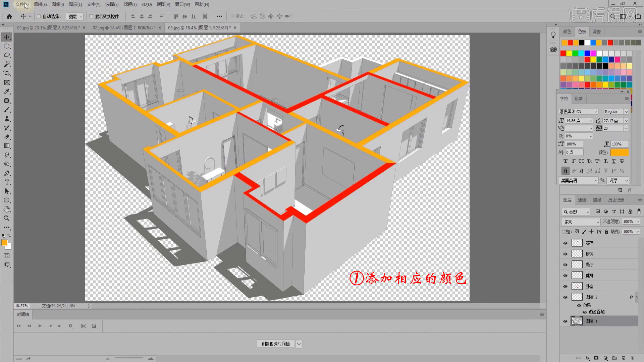This screenshot has height=362, width=644.
Task: Open the 图像(I) menu
Action: click(x=58, y=4)
